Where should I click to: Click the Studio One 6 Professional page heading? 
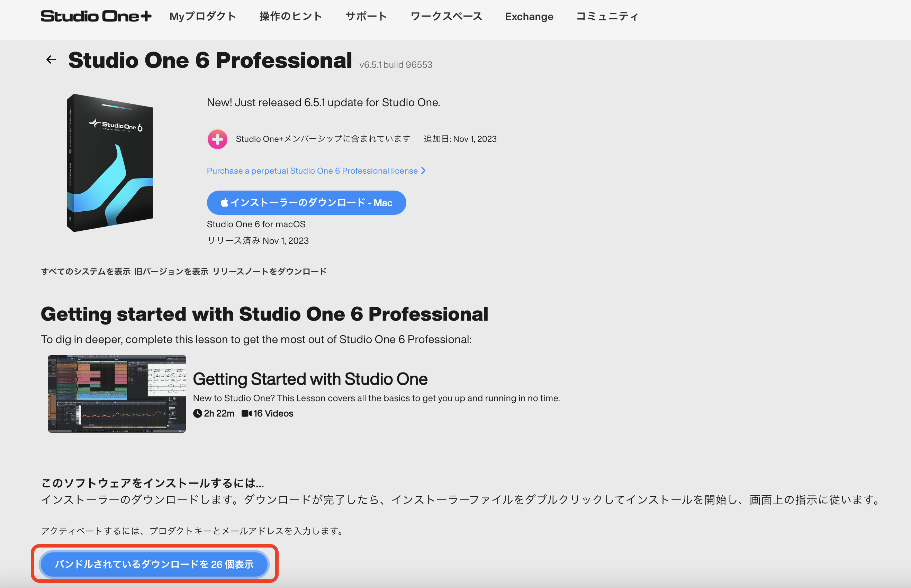tap(210, 60)
